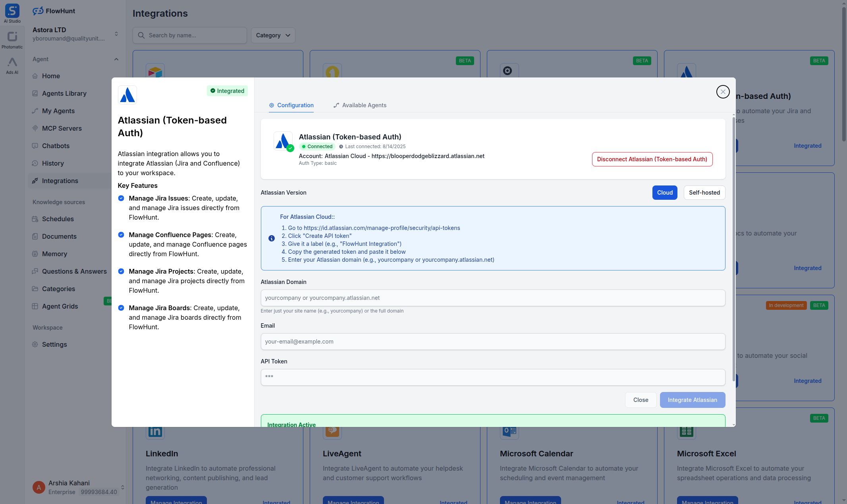Click the info icon beside Atlassian Cloud instructions
The width and height of the screenshot is (847, 504).
click(x=272, y=238)
